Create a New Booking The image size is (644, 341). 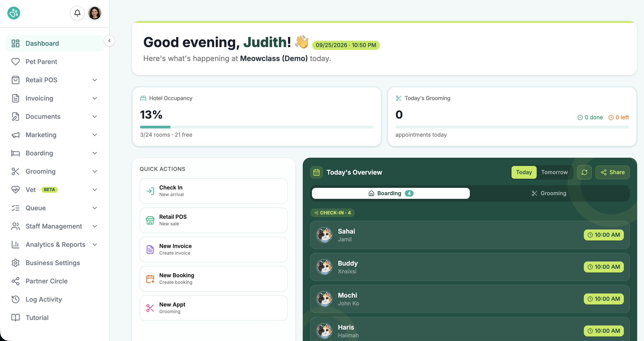(214, 279)
